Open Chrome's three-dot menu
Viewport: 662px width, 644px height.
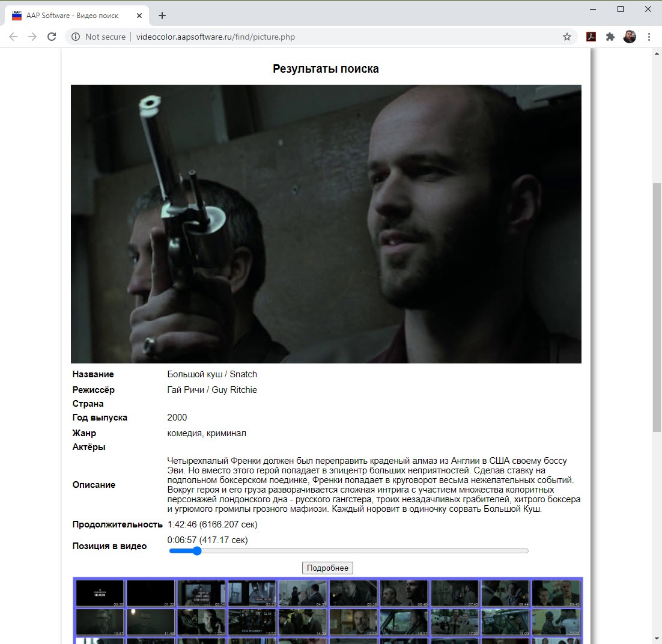649,37
